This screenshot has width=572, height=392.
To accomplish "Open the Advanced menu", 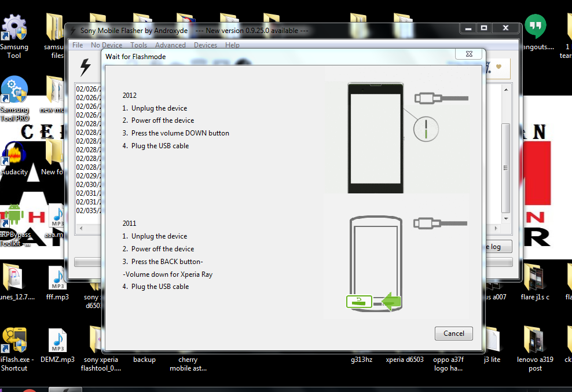I will click(170, 45).
